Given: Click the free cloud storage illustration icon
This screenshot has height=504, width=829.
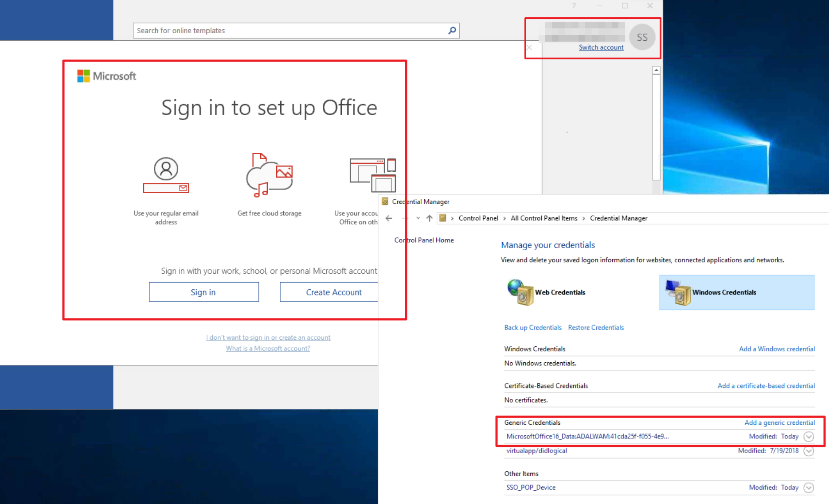Looking at the screenshot, I should pyautogui.click(x=269, y=175).
